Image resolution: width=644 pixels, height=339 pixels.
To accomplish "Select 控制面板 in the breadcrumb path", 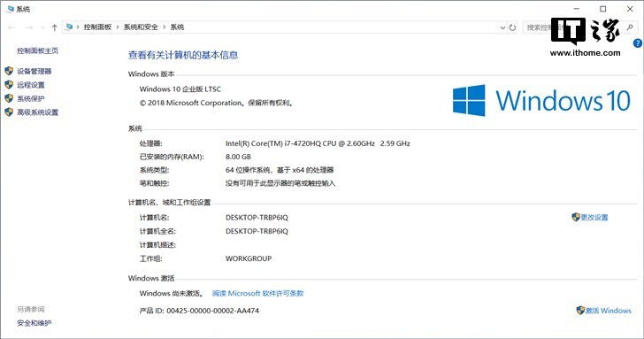I will [97, 27].
